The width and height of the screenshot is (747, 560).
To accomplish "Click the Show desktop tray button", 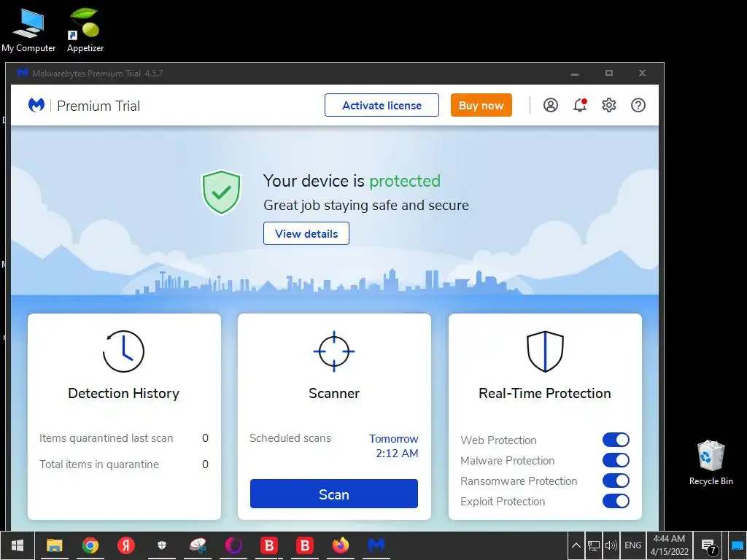I will pyautogui.click(x=738, y=545).
